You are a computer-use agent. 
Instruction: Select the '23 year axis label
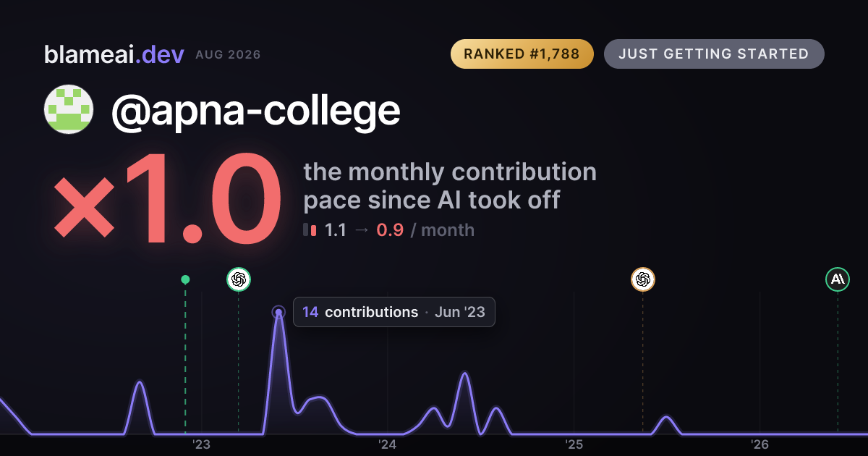201,444
